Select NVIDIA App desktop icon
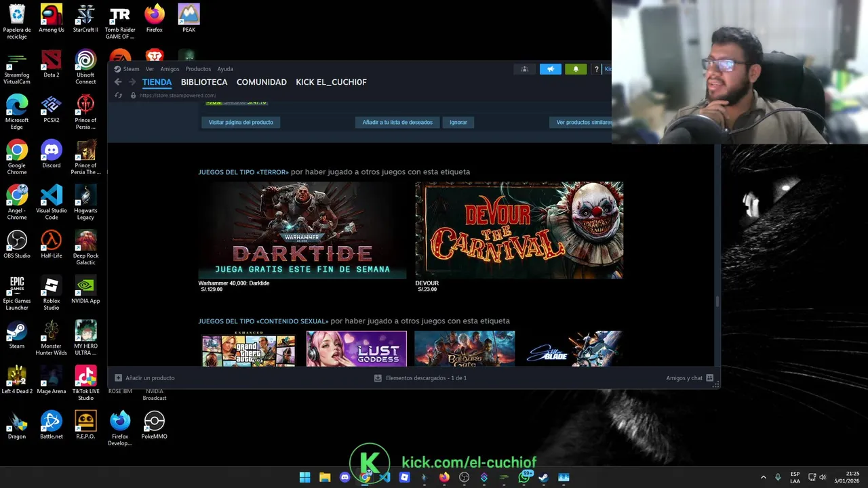 coord(85,290)
